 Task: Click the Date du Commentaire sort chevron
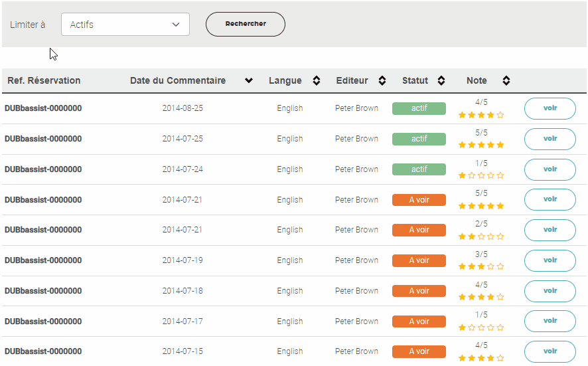(x=249, y=81)
